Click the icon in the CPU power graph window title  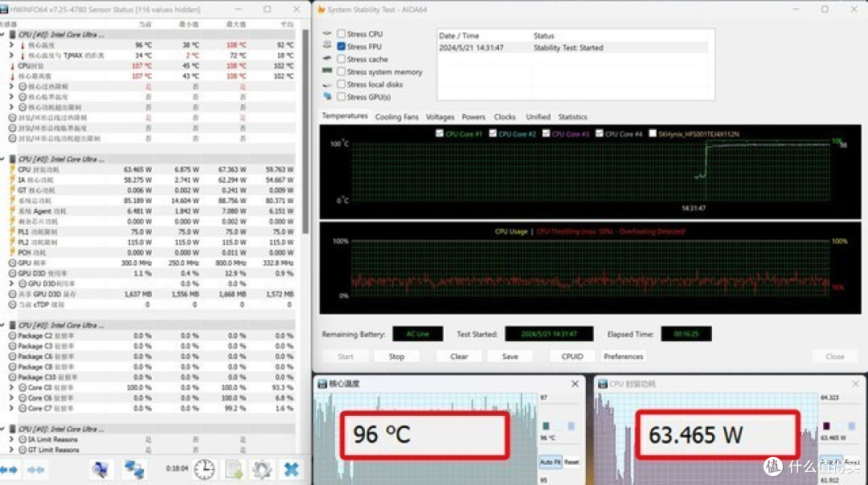603,384
